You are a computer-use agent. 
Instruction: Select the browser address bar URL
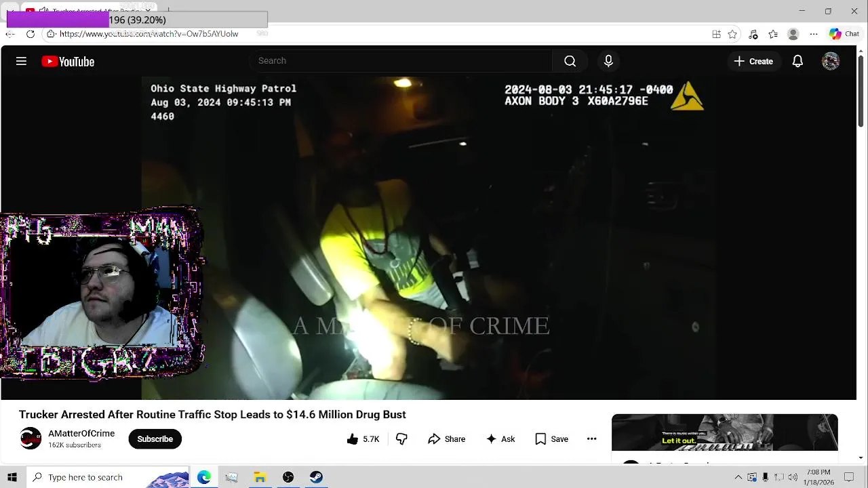(149, 34)
